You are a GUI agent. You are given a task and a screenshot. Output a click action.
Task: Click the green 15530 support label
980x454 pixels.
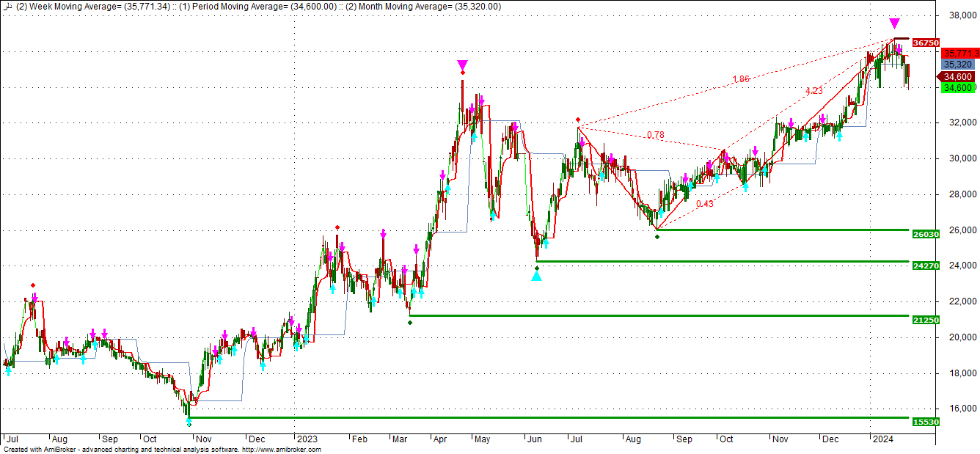pyautogui.click(x=926, y=422)
